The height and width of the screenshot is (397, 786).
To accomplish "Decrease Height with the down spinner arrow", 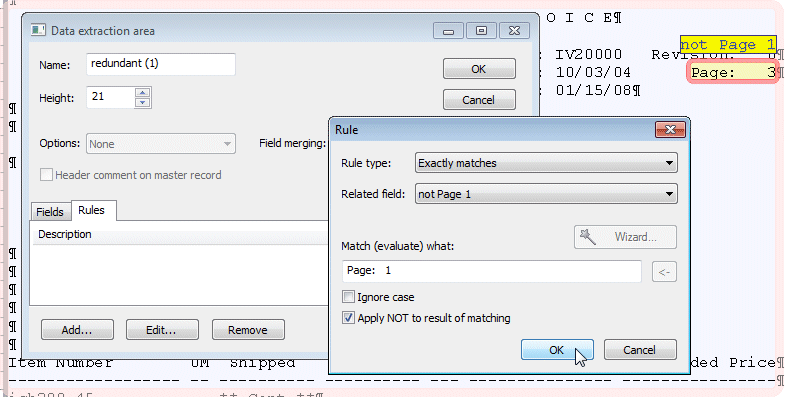I will click(x=143, y=102).
